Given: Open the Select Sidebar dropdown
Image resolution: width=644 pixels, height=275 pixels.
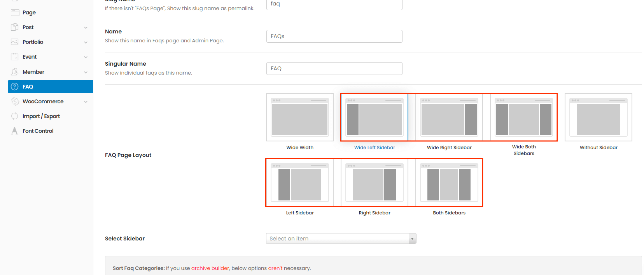Looking at the screenshot, I should pyautogui.click(x=341, y=238).
